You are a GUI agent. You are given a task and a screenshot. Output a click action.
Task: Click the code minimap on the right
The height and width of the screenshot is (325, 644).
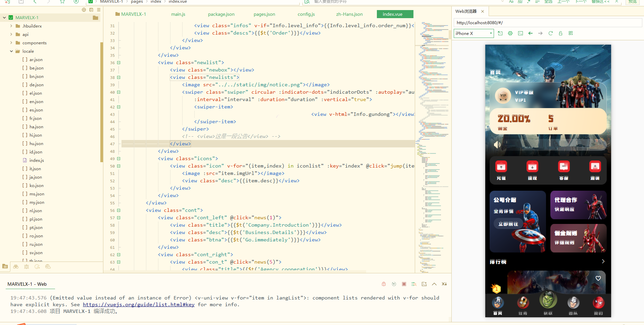pos(433,101)
